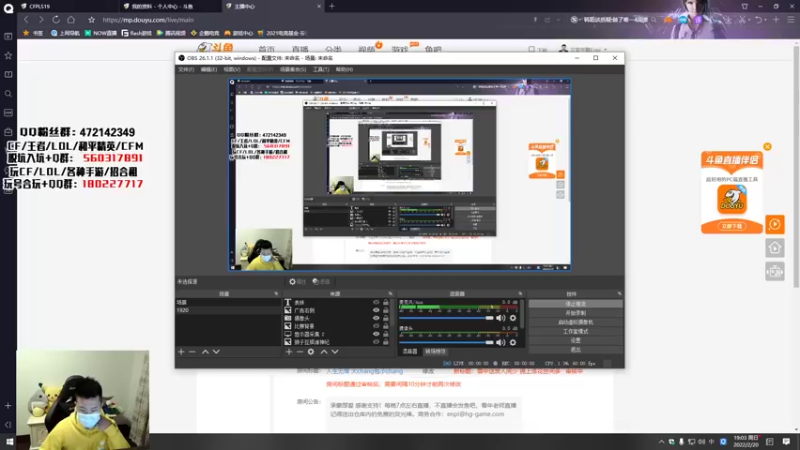This screenshot has height=450, width=800.
Task: Show hidden system tray icons
Action: click(661, 442)
